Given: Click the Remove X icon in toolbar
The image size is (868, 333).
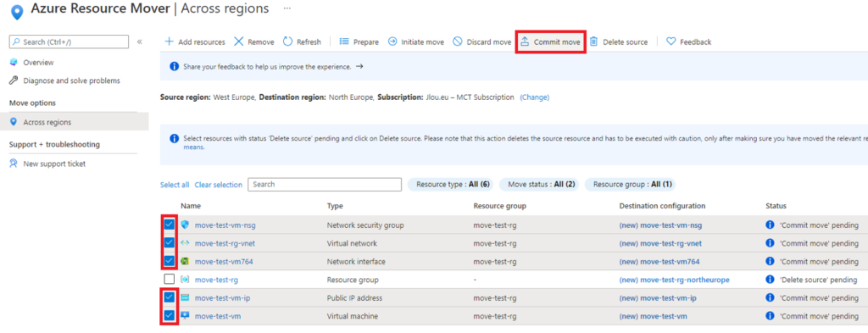Looking at the screenshot, I should [238, 42].
